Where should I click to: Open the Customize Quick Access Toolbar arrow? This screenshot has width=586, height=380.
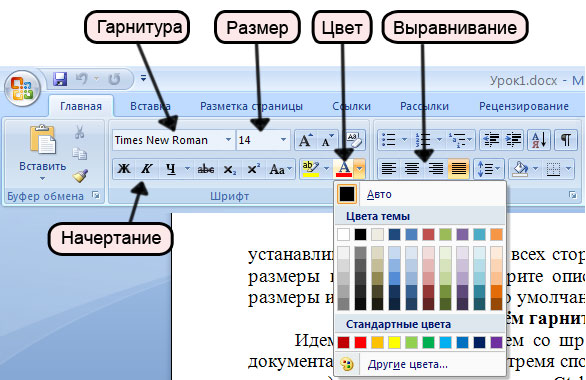143,78
